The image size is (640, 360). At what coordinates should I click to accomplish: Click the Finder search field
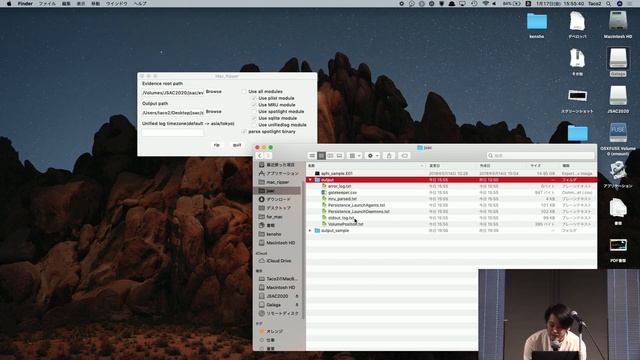tap(540, 156)
